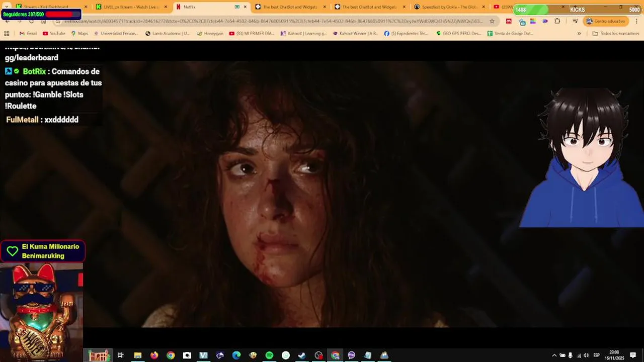Switch the ESP keyboard language indicator
Image resolution: width=644 pixels, height=362 pixels.
pyautogui.click(x=596, y=355)
